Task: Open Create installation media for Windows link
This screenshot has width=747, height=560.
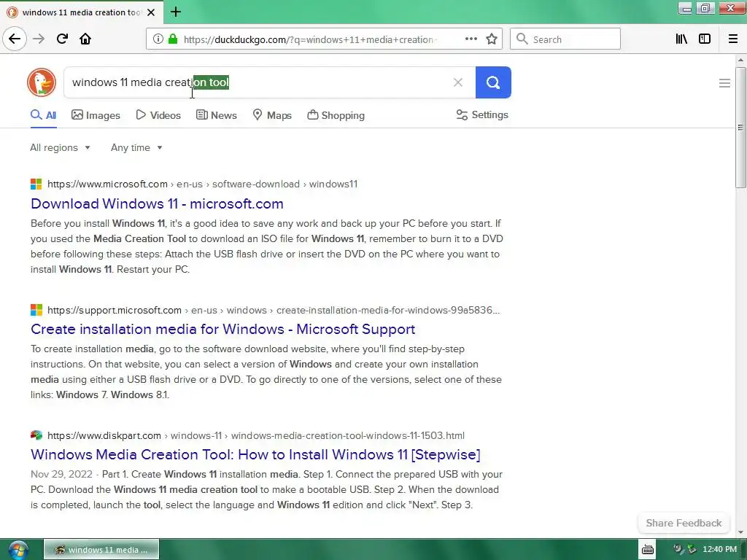Action: coord(223,329)
